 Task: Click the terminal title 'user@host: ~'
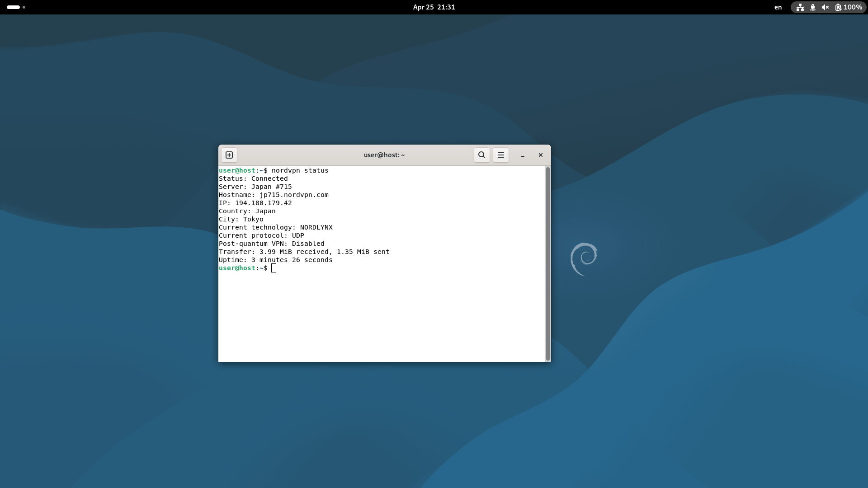pos(384,155)
